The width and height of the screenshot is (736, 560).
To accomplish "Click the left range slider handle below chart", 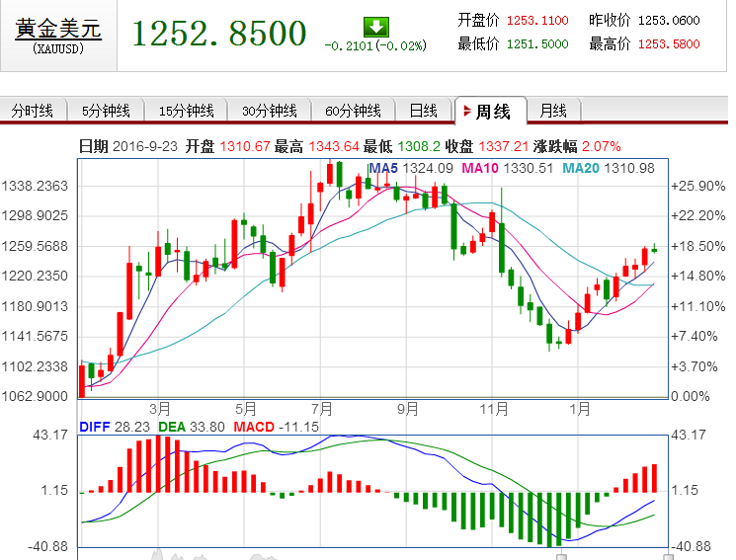I will (x=561, y=557).
